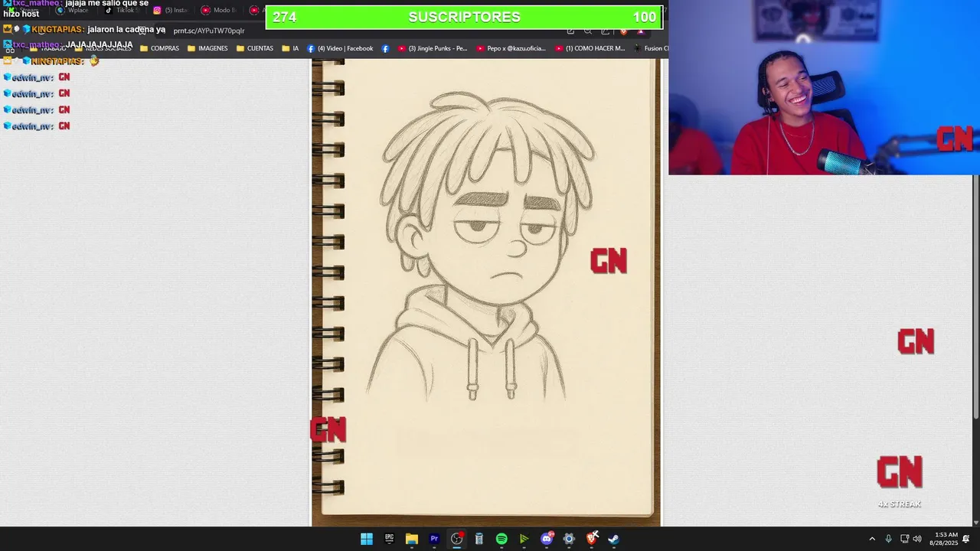Open Spotify from the taskbar
Image resolution: width=980 pixels, height=551 pixels.
point(501,539)
